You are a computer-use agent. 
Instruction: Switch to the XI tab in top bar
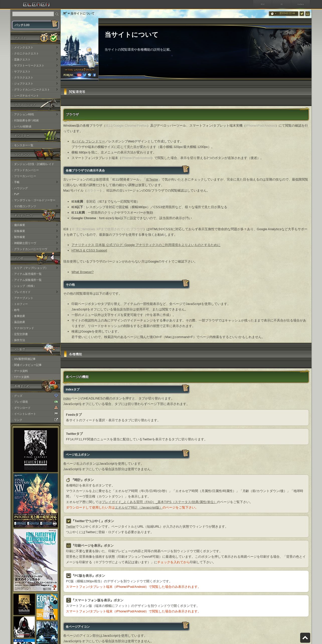click(x=282, y=4)
